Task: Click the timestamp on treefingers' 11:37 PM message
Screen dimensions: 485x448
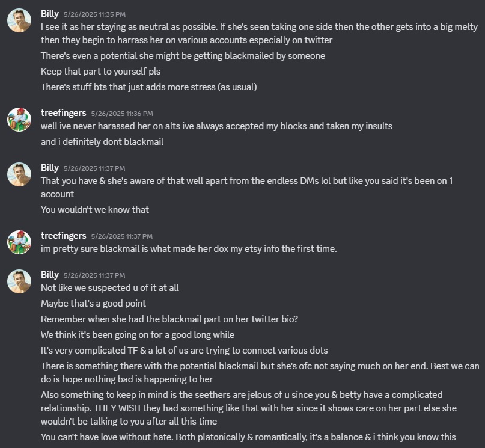Action: point(122,236)
